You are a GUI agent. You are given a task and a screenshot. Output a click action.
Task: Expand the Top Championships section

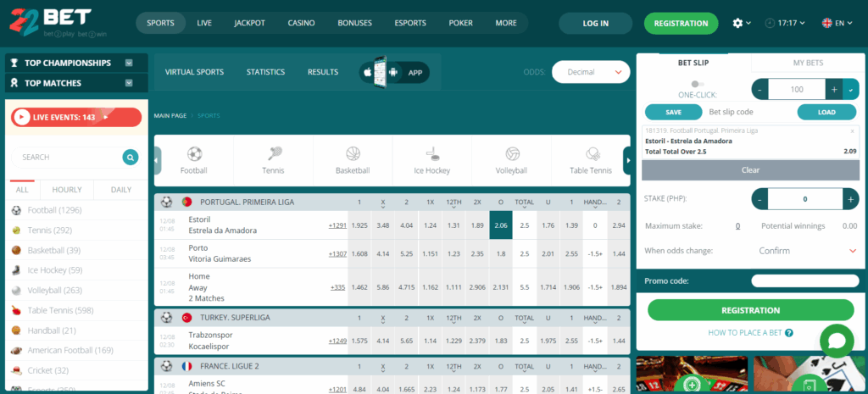coord(129,63)
